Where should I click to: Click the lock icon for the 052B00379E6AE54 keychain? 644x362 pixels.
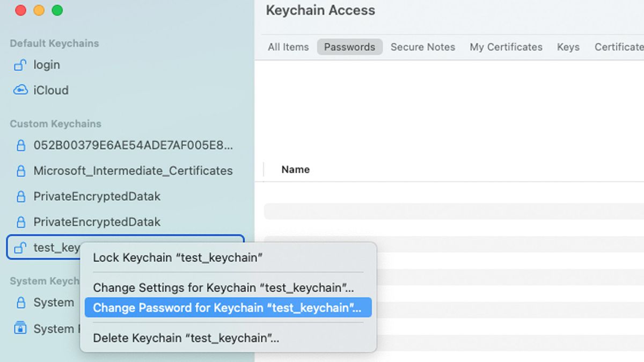click(x=21, y=145)
